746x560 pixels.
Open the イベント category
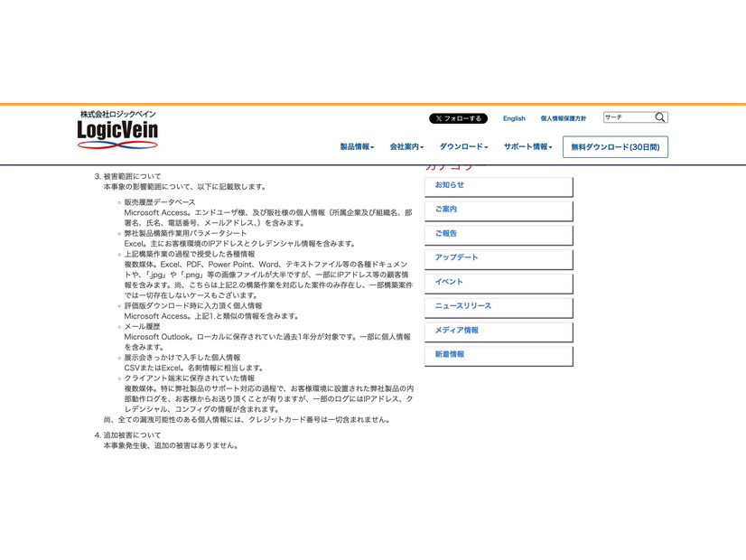click(x=498, y=283)
